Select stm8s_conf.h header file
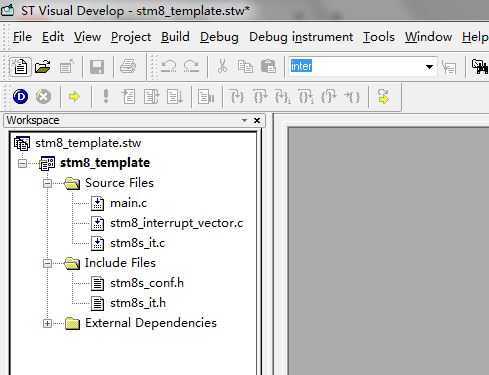This screenshot has height=375, width=489. (x=147, y=283)
